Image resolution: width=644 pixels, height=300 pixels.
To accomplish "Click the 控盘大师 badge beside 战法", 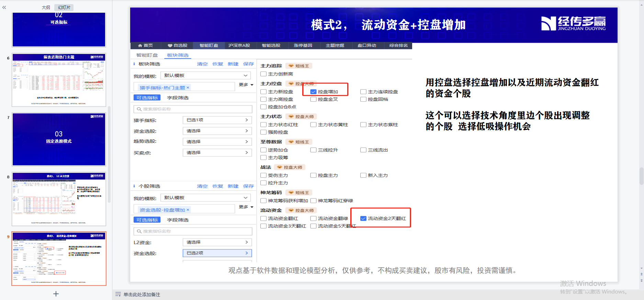I will 290,167.
